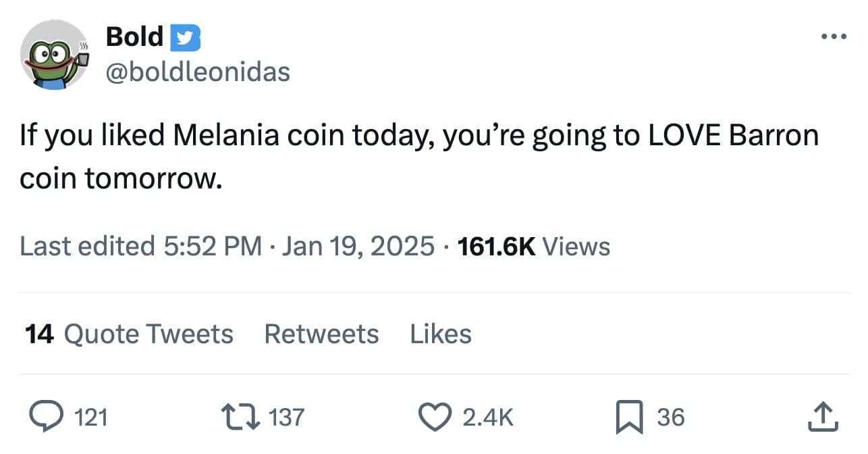Open the Retweets list

(x=321, y=334)
